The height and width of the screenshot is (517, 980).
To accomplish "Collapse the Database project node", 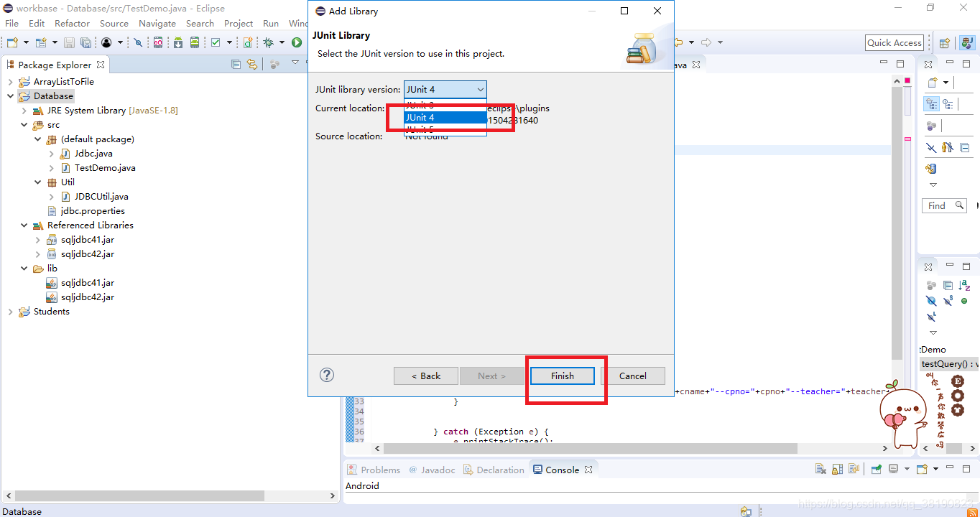I will [10, 96].
